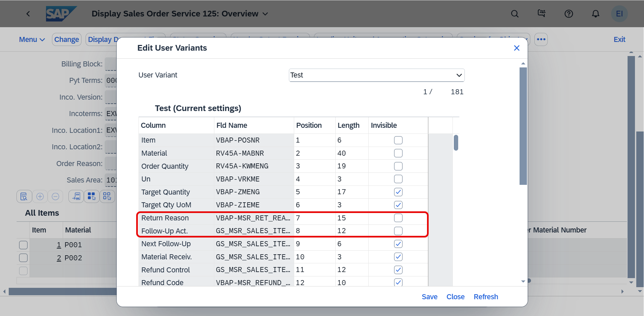Select checkbox for item 1 P001
The height and width of the screenshot is (316, 644).
(x=23, y=245)
